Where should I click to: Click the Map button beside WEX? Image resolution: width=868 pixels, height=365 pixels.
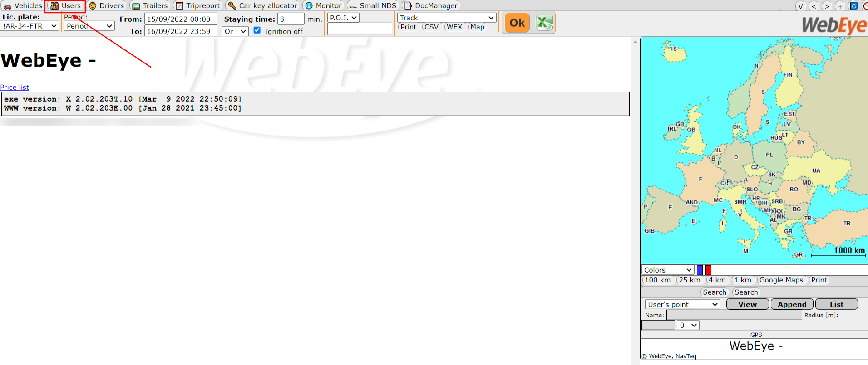tap(477, 27)
